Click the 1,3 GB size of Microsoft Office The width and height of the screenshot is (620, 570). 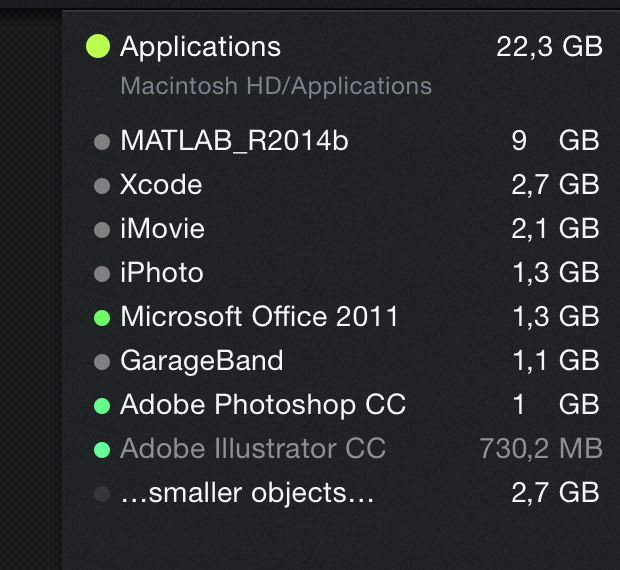pyautogui.click(x=556, y=317)
